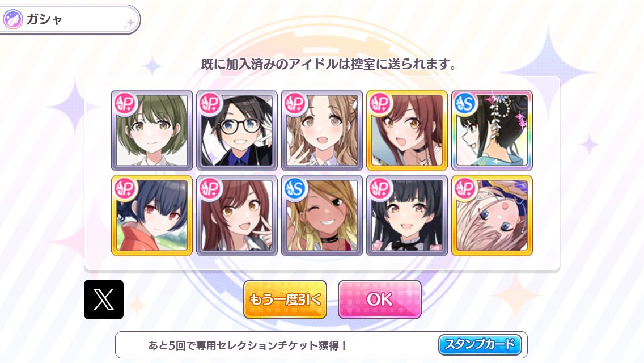
Task: Select the winking blonde tanned support card
Action: (322, 216)
